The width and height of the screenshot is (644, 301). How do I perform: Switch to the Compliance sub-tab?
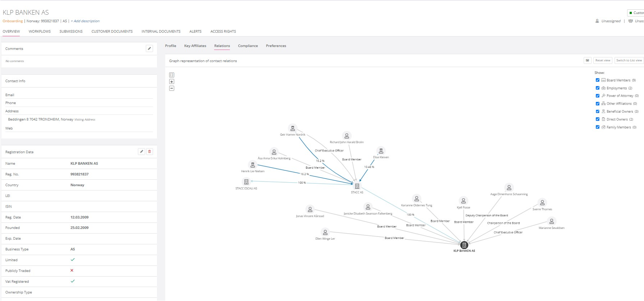click(248, 46)
